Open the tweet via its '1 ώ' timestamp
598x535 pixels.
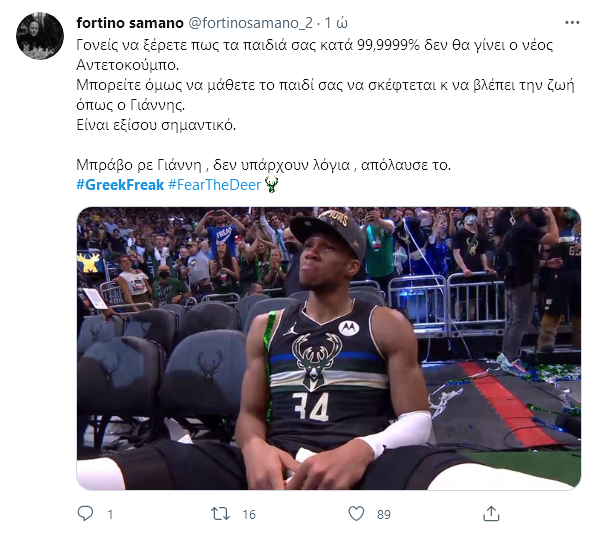coord(336,23)
